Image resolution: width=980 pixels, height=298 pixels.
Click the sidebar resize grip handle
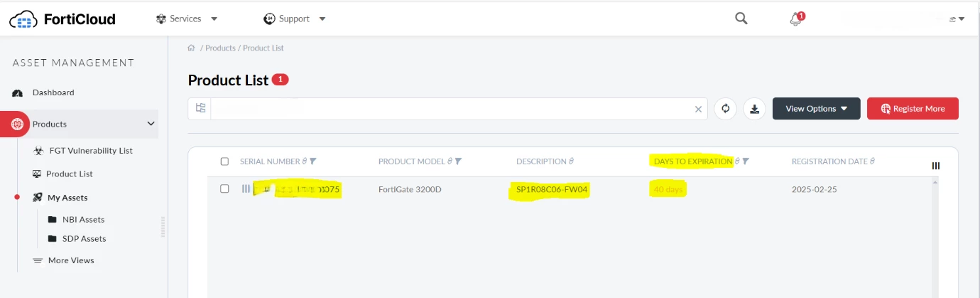pos(163,227)
